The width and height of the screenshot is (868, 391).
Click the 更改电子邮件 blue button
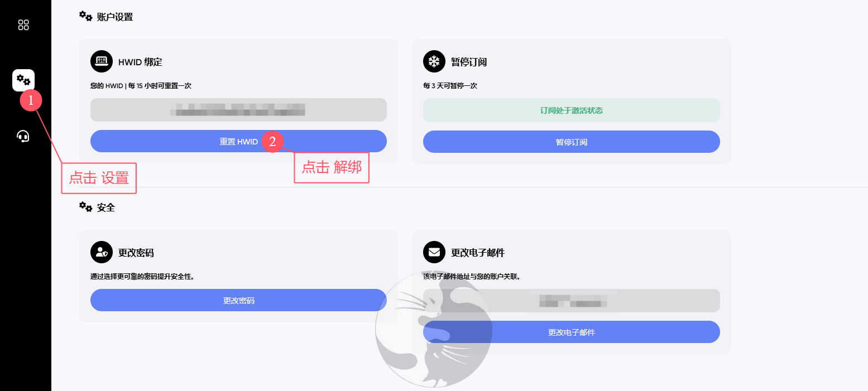(572, 332)
